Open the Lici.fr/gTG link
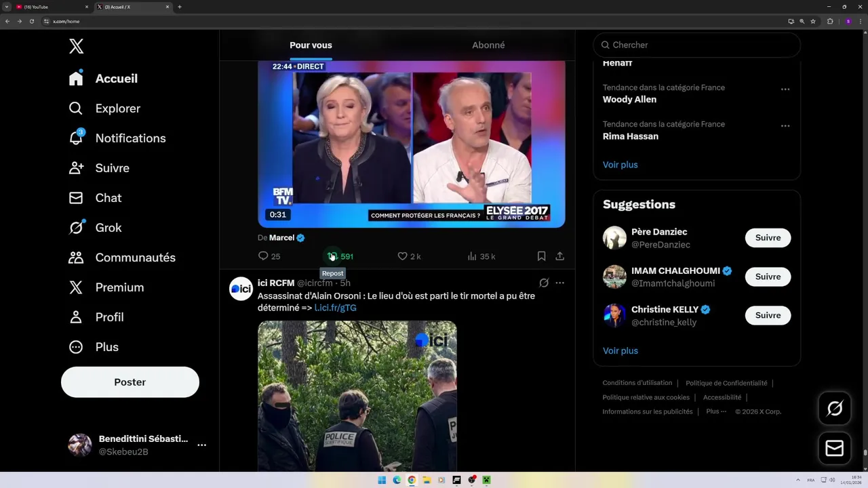This screenshot has width=868, height=488. click(x=335, y=308)
